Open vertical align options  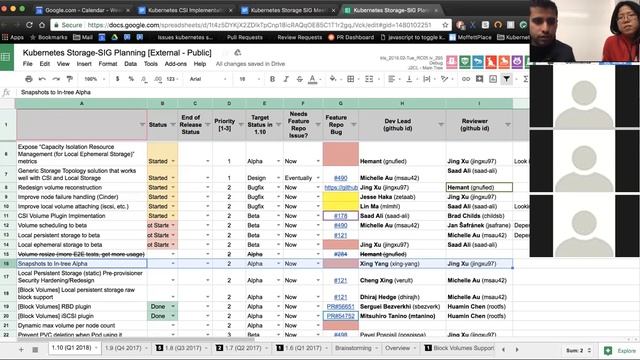409,79
